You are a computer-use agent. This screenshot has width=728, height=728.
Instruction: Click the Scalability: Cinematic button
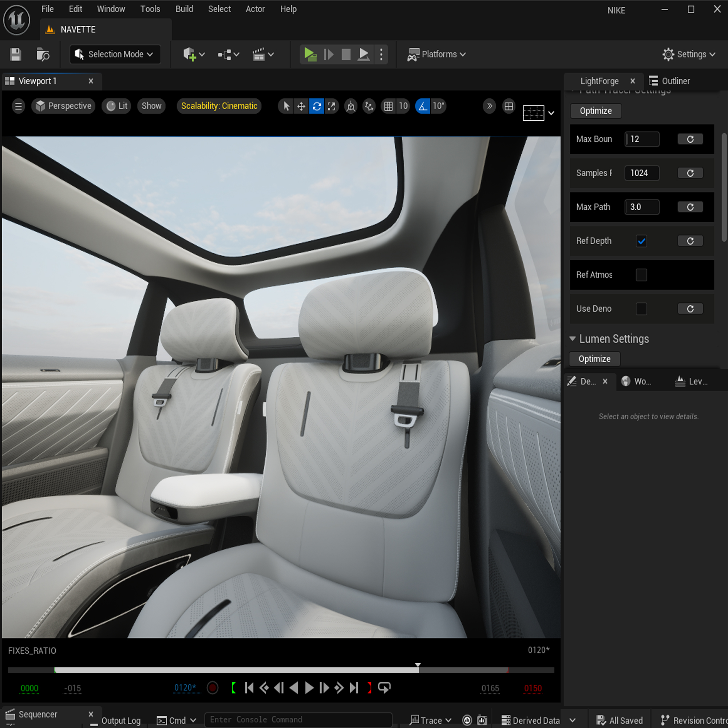tap(219, 106)
